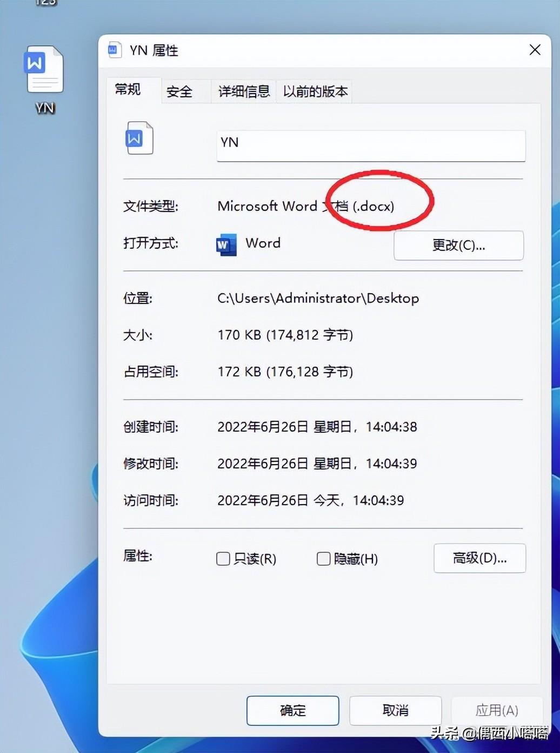Image resolution: width=560 pixels, height=753 pixels.
Task: Open the 高级(D) advanced attributes dialog
Action: click(x=479, y=558)
